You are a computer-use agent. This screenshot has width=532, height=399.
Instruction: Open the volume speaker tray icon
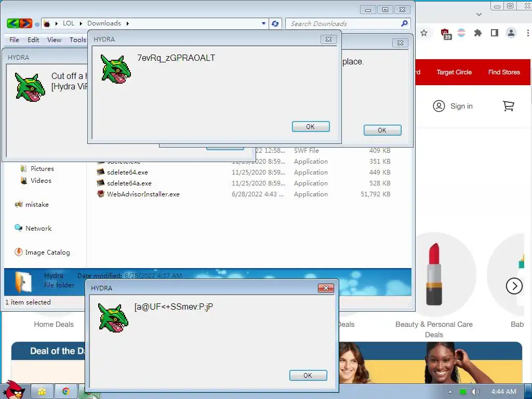(475, 392)
